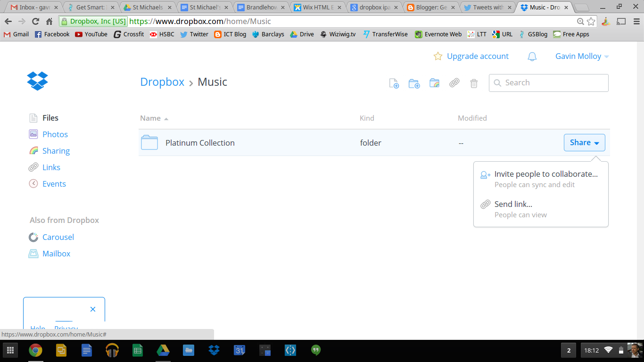
Task: Click the Upload file icon in toolbar
Action: pos(394,83)
